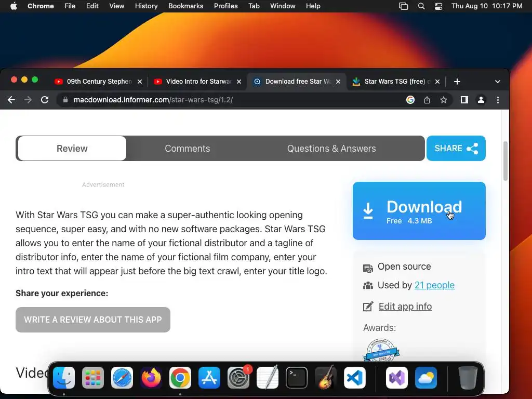Viewport: 532px width, 399px height.
Task: Open Google icon in address bar
Action: (x=410, y=100)
